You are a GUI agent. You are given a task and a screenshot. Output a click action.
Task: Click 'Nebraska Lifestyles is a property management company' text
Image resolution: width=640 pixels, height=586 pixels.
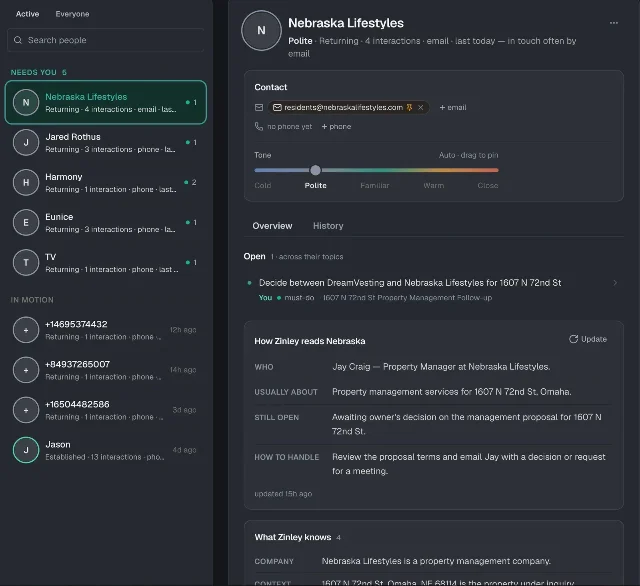(436, 561)
